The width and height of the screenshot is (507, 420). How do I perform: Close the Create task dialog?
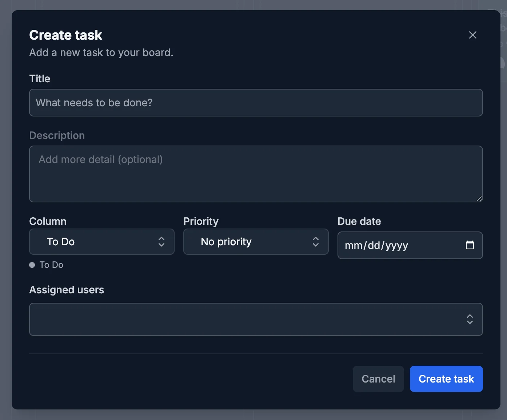click(x=472, y=35)
